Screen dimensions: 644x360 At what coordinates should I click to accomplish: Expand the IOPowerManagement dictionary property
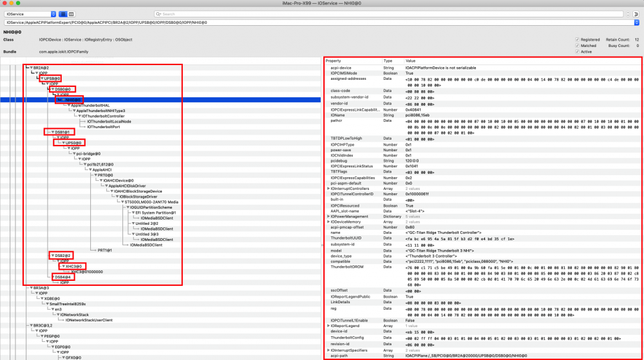(328, 217)
